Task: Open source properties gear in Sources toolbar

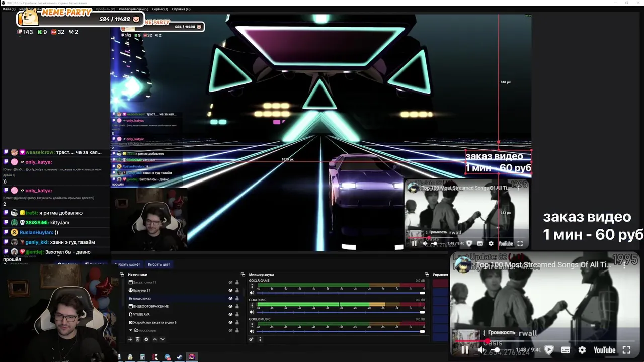Action: click(146, 339)
